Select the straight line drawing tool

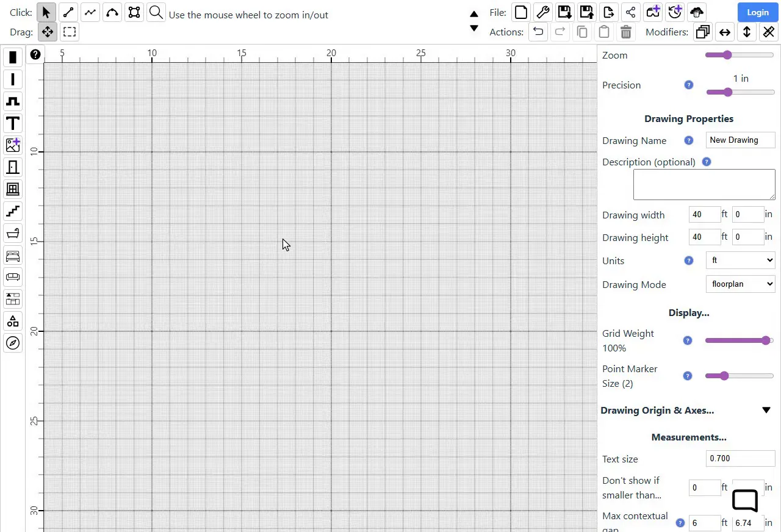tap(68, 12)
